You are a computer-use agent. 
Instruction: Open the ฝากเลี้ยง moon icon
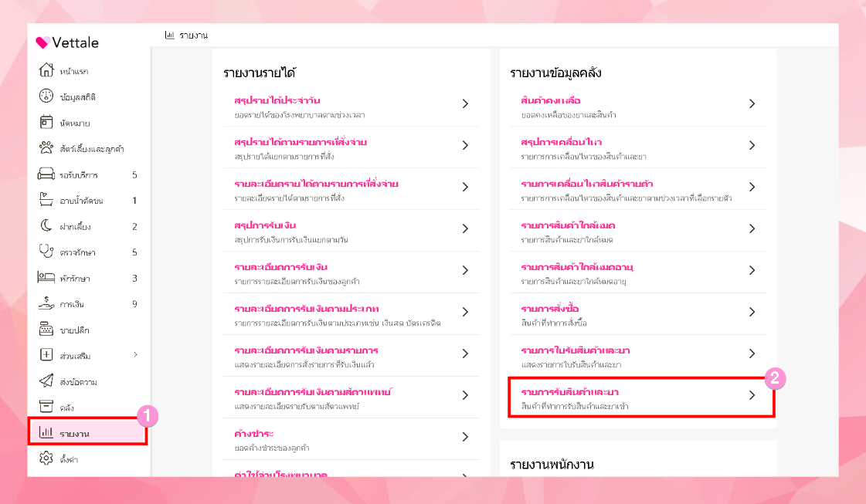tap(46, 226)
